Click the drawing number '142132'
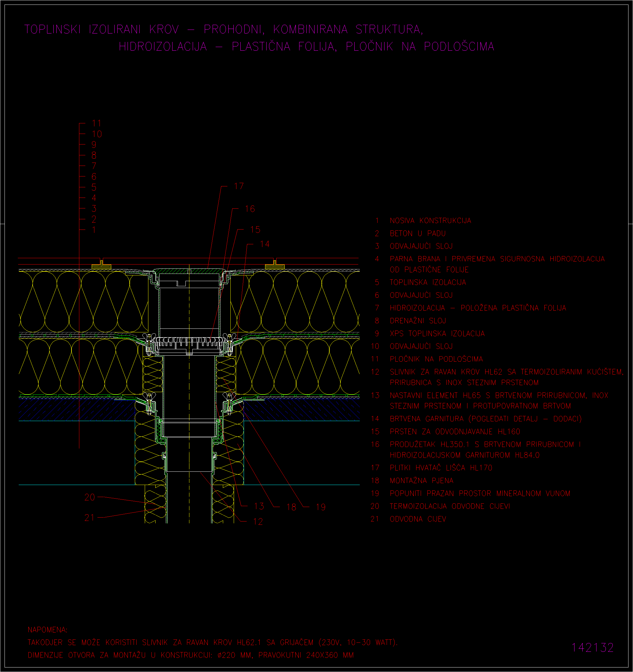 coord(593,648)
